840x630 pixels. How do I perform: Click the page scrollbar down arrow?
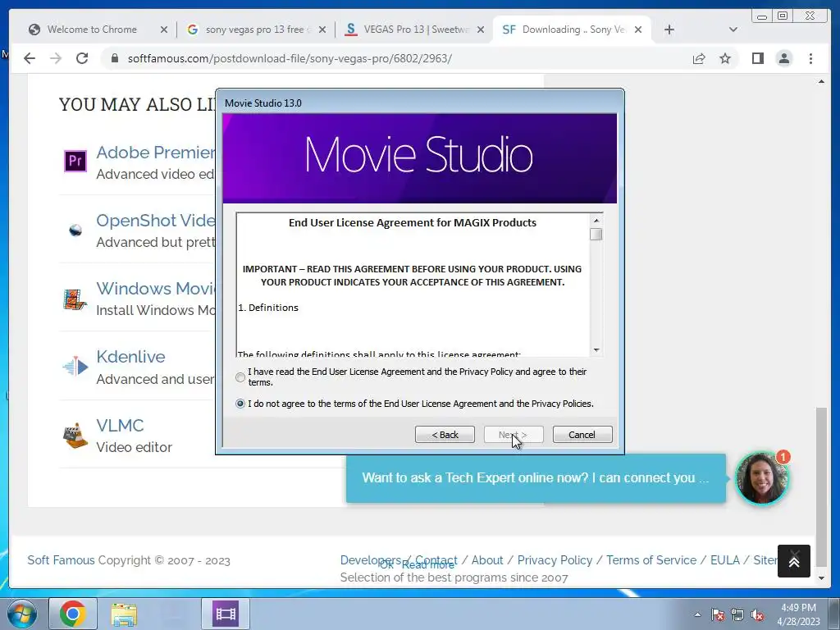click(x=821, y=578)
